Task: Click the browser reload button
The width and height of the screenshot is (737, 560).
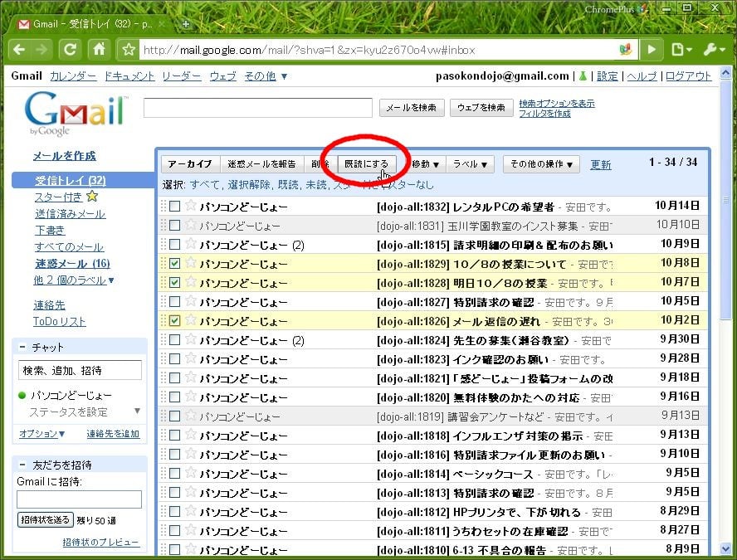Action: pyautogui.click(x=71, y=49)
